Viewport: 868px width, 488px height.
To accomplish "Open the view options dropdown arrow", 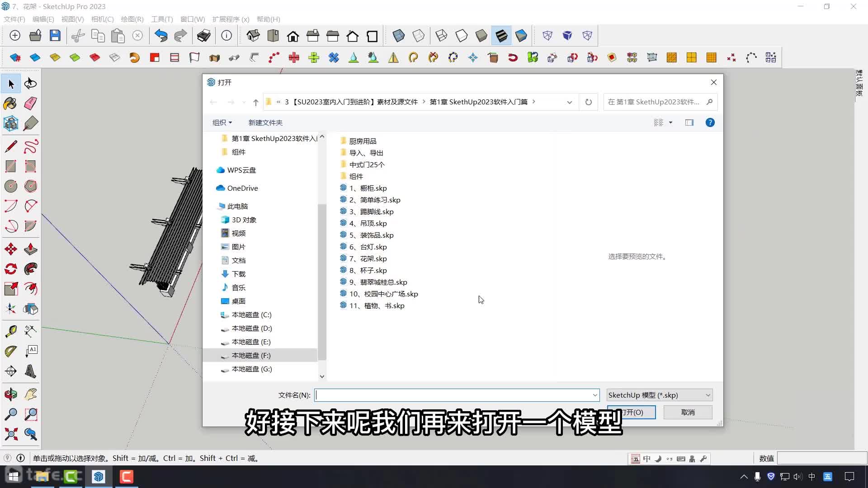I will pyautogui.click(x=670, y=122).
